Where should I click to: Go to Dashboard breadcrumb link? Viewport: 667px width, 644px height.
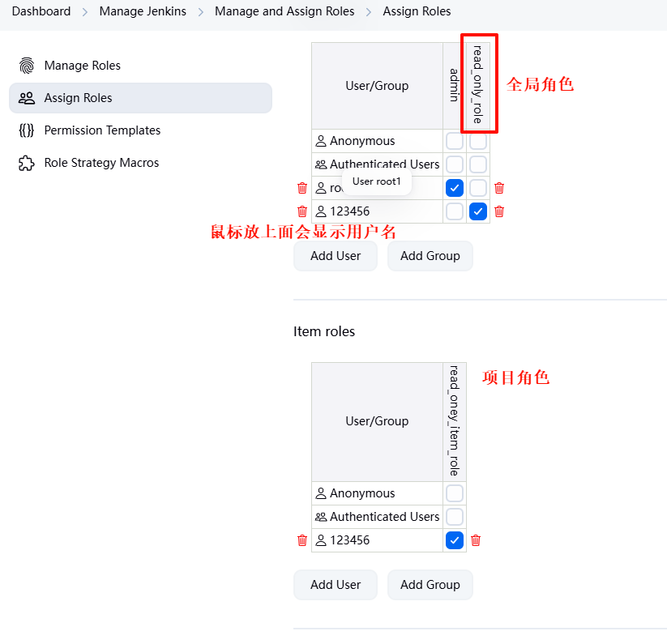click(x=41, y=11)
